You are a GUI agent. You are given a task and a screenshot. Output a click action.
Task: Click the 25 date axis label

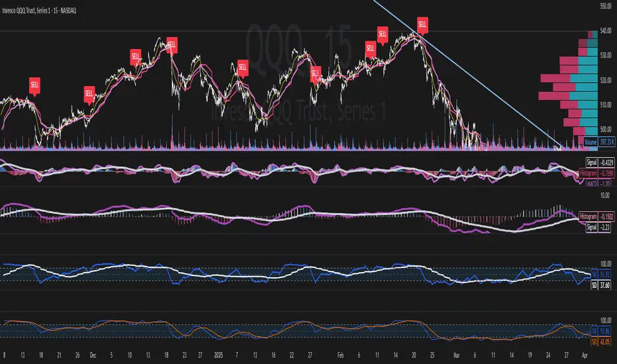click(432, 355)
